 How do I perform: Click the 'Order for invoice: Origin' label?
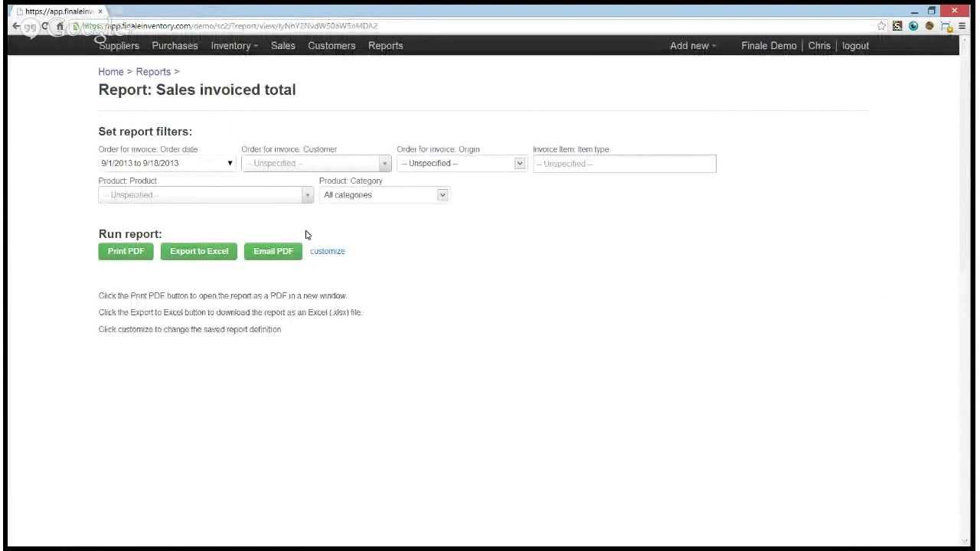(x=438, y=149)
